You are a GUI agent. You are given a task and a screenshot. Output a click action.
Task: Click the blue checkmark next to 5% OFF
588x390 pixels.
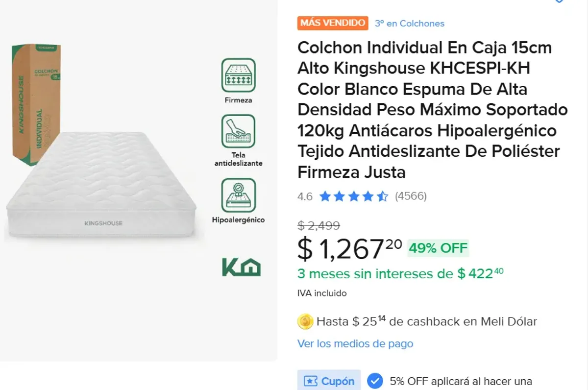click(x=375, y=381)
